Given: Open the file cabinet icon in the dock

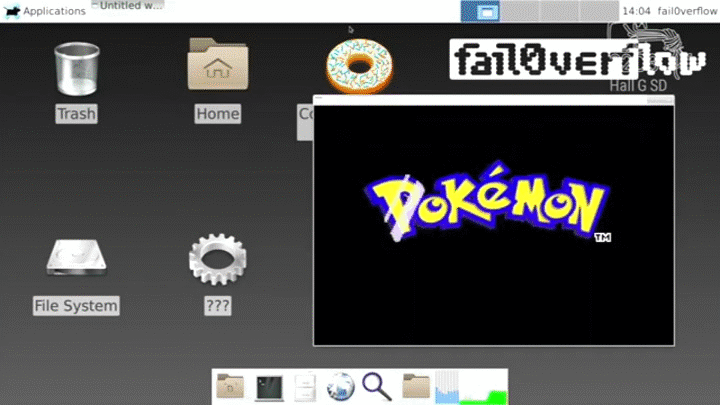Looking at the screenshot, I should click(x=306, y=386).
